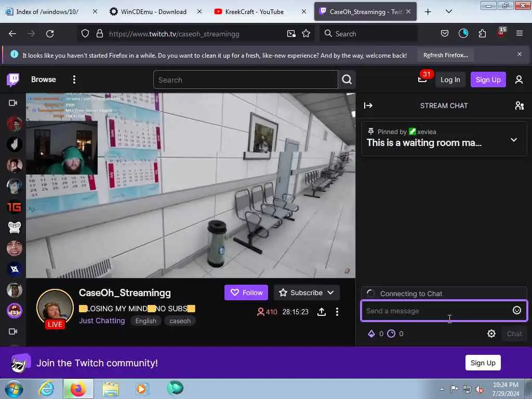Switch to KreekCraft - YouTube tab
532x399 pixels.
pyautogui.click(x=255, y=12)
